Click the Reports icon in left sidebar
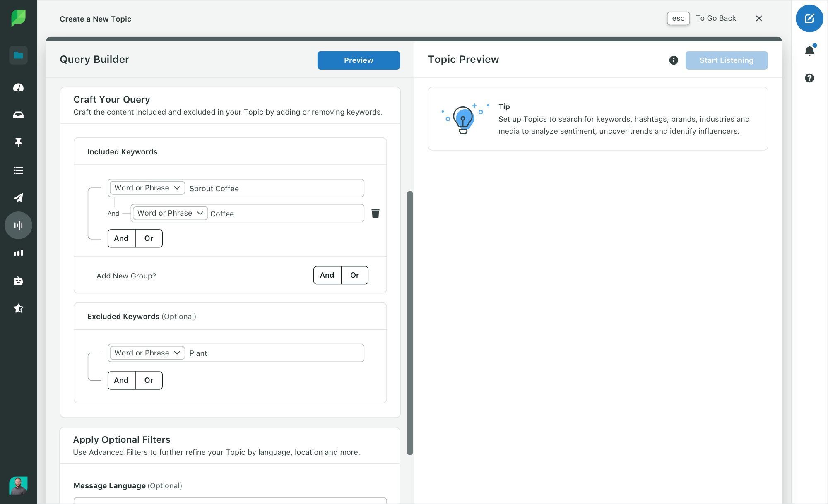The image size is (828, 504). tap(18, 253)
